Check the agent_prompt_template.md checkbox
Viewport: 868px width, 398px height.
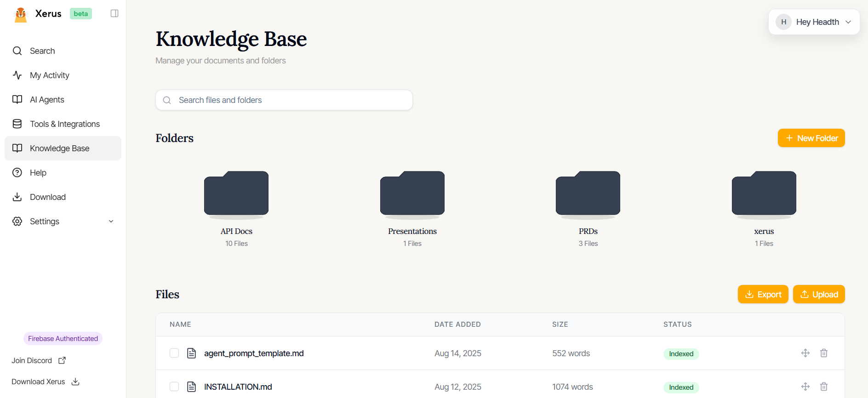tap(174, 353)
